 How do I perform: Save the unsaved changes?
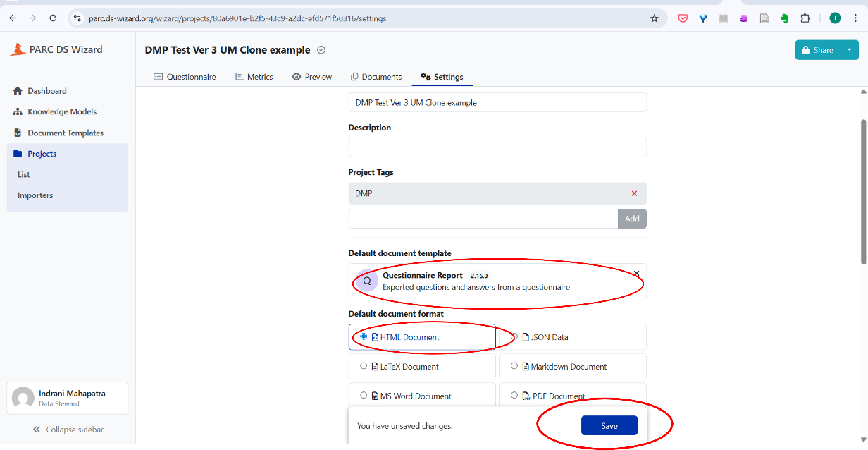[x=609, y=426]
